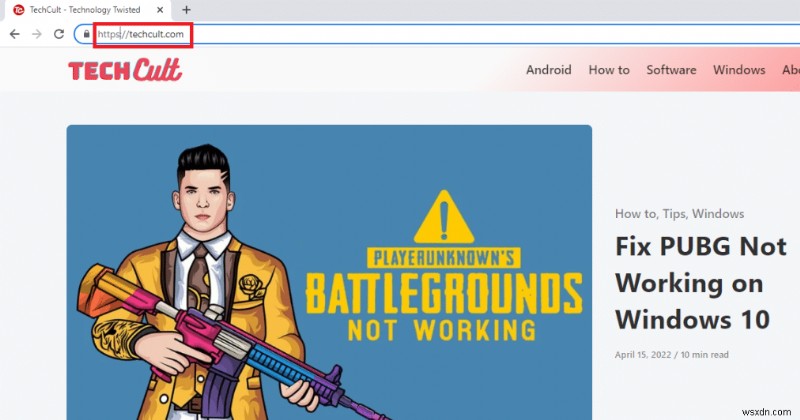Image resolution: width=800 pixels, height=420 pixels.
Task: Open the 'Tips' category link
Action: [x=674, y=214]
